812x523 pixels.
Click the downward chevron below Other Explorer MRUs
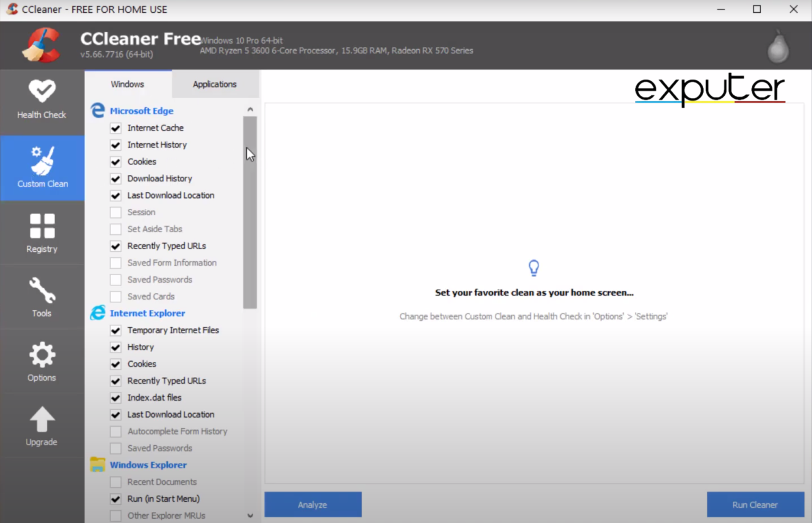250,515
